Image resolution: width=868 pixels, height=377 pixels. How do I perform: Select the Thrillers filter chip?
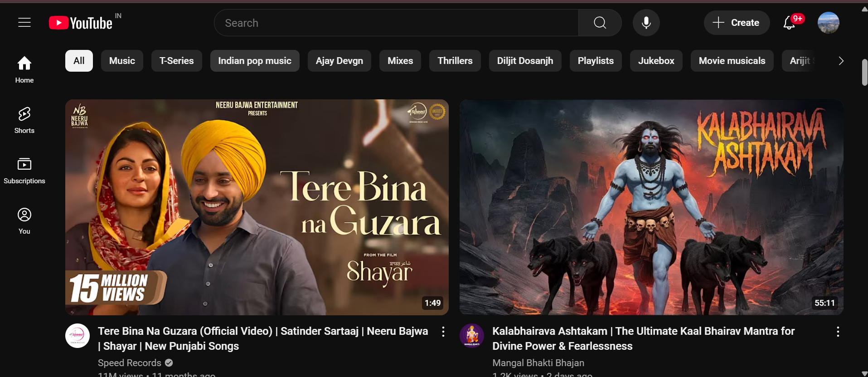click(455, 61)
